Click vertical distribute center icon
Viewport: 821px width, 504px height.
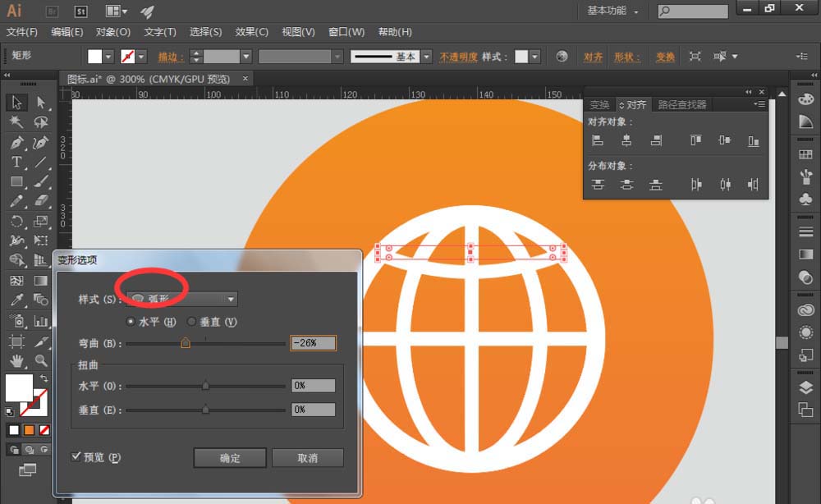pos(626,184)
